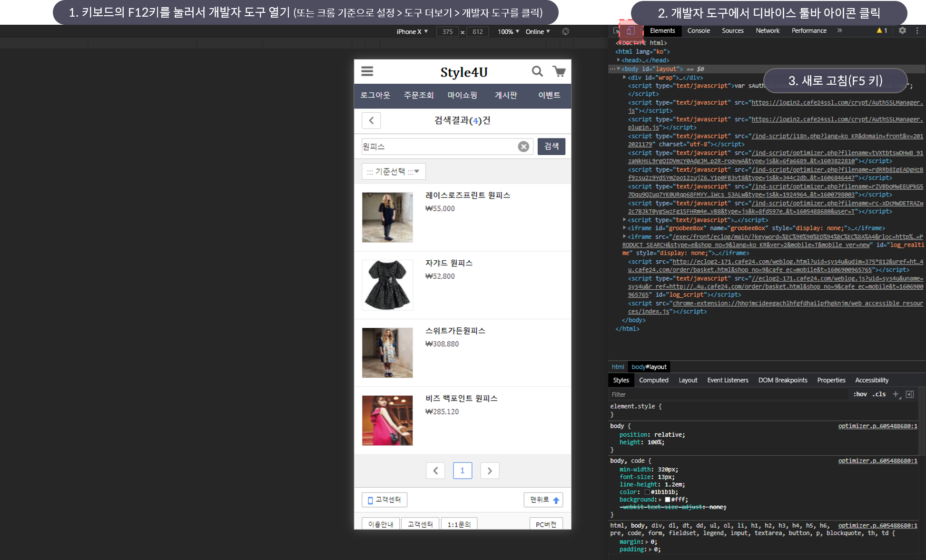Screen dimensions: 926x560
Task: Switch to the Computed styles tab
Action: click(x=653, y=380)
